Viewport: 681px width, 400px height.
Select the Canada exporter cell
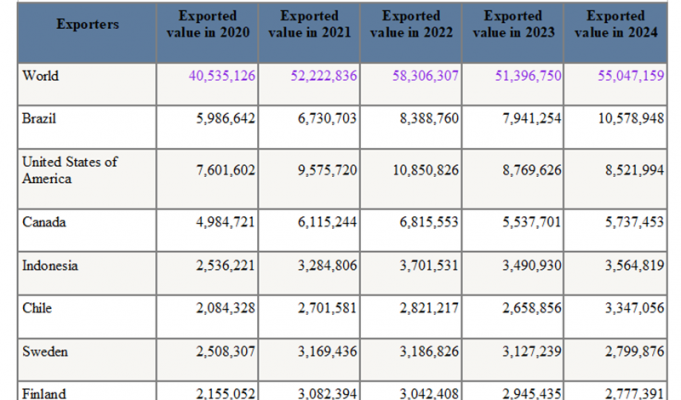[42, 222]
